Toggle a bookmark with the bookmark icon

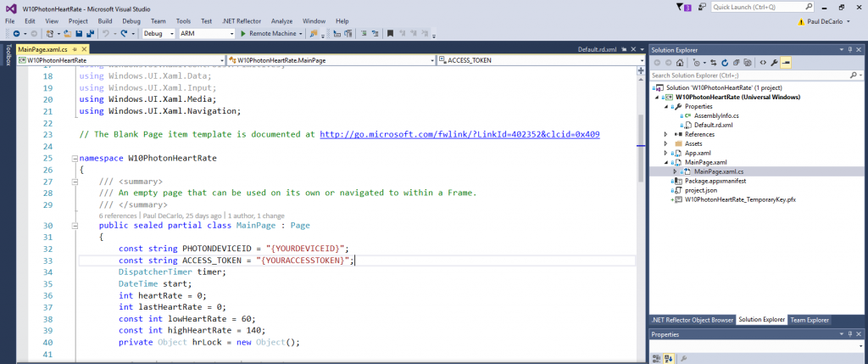[390, 33]
